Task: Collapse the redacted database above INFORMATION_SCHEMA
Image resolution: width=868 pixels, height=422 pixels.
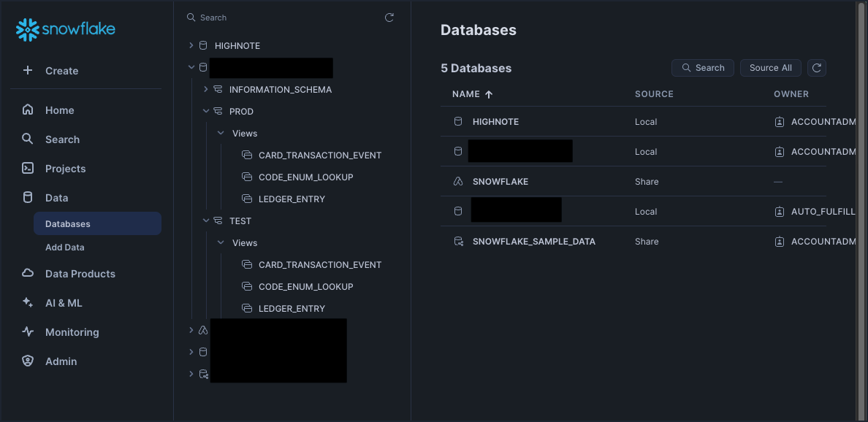Action: point(191,67)
